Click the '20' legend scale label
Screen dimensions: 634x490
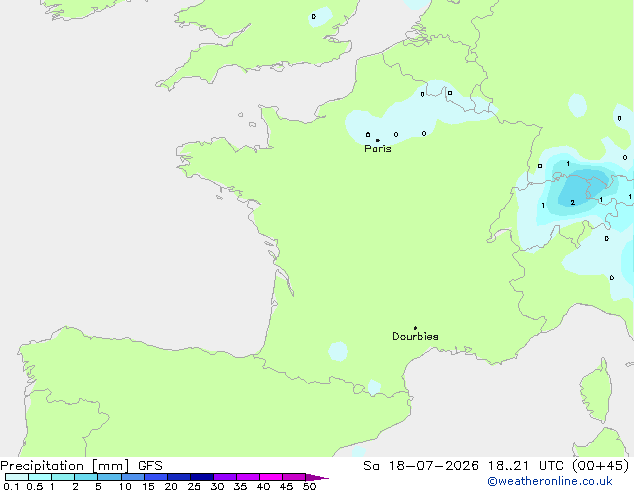pyautogui.click(x=171, y=486)
